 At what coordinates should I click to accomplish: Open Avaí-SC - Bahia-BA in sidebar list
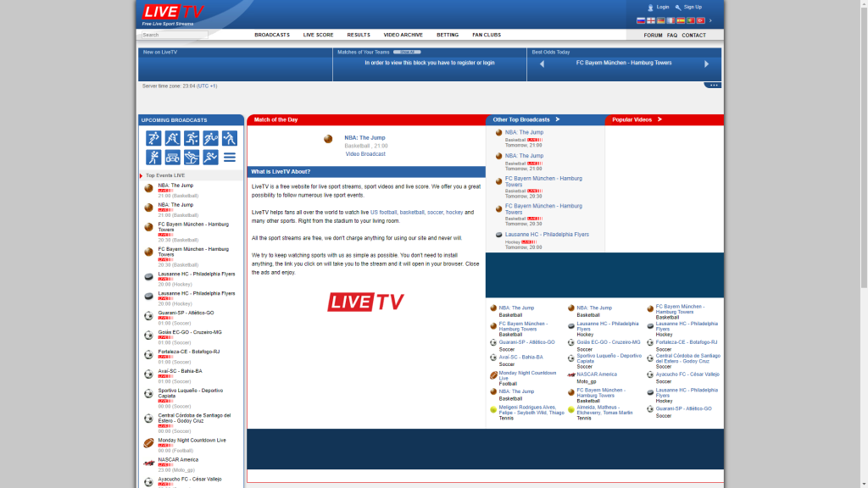point(180,371)
